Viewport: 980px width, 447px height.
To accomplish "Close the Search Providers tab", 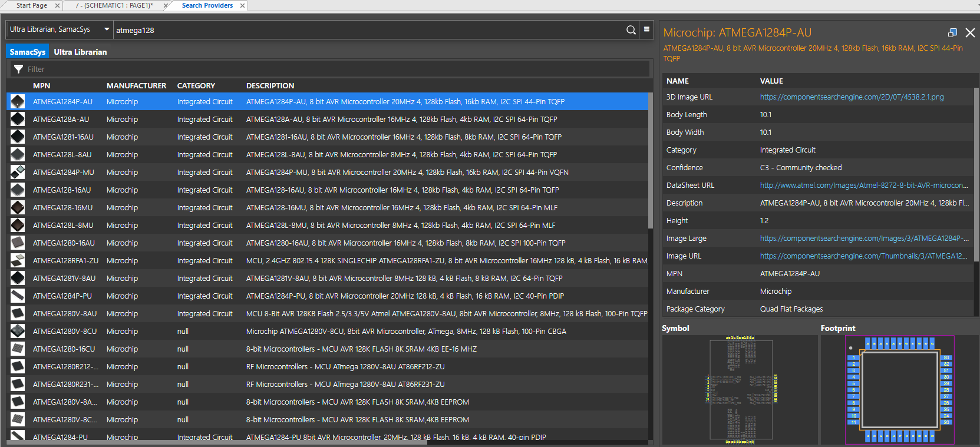I will pyautogui.click(x=242, y=6).
